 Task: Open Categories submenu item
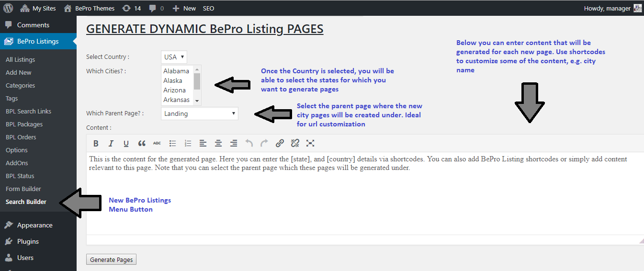click(20, 85)
